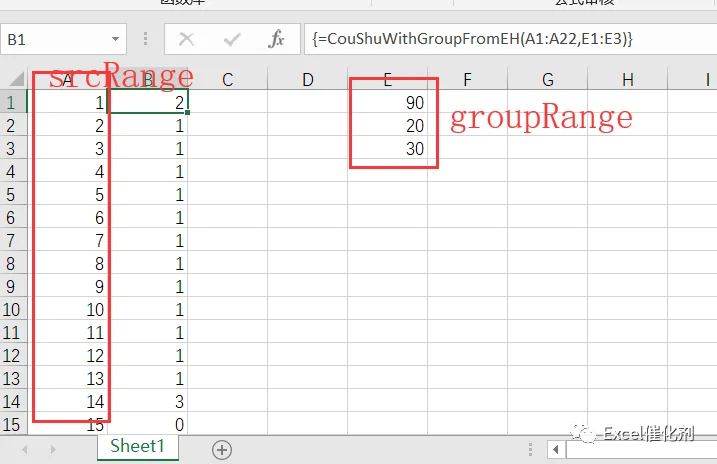Click the horizontal scrollbar left arrow
Image resolution: width=717 pixels, height=464 pixels.
[x=556, y=449]
